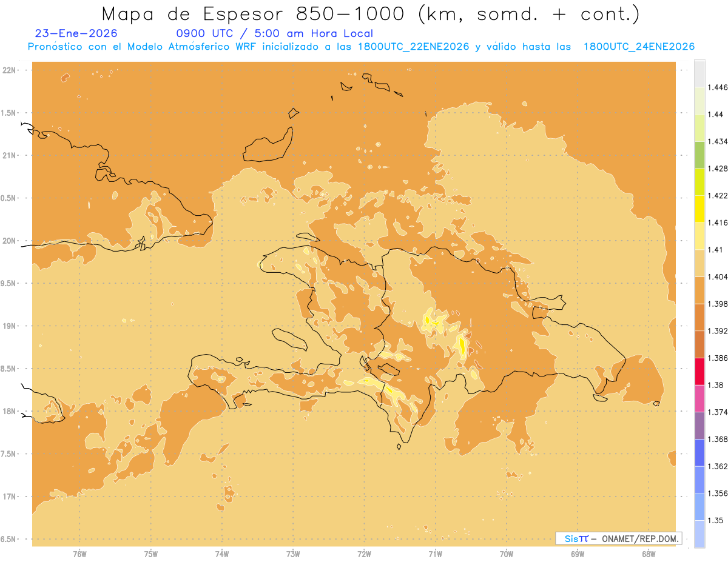Click colorbar value '1.362'
This screenshot has width=728, height=562.
(718, 466)
